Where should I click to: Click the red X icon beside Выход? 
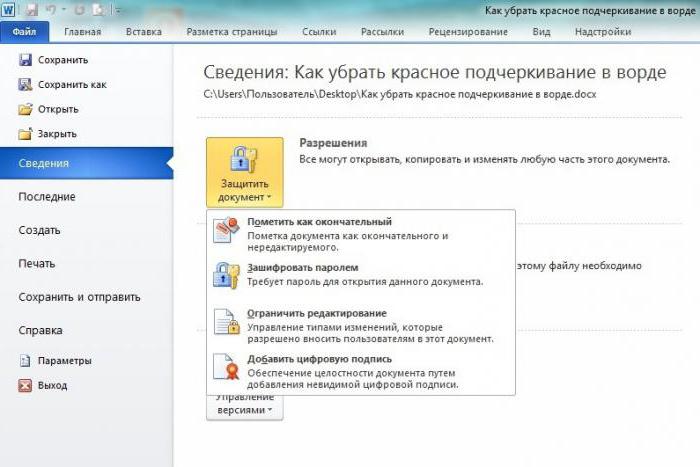pos(25,385)
